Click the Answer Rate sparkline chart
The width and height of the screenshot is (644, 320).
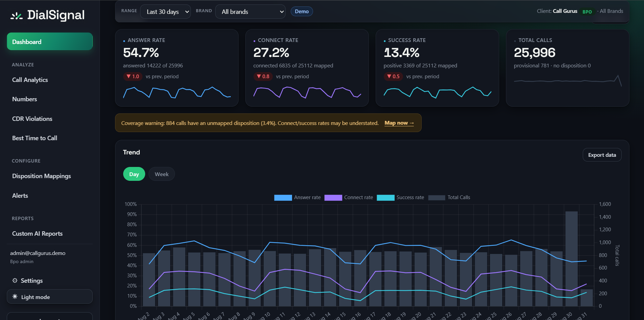point(177,92)
